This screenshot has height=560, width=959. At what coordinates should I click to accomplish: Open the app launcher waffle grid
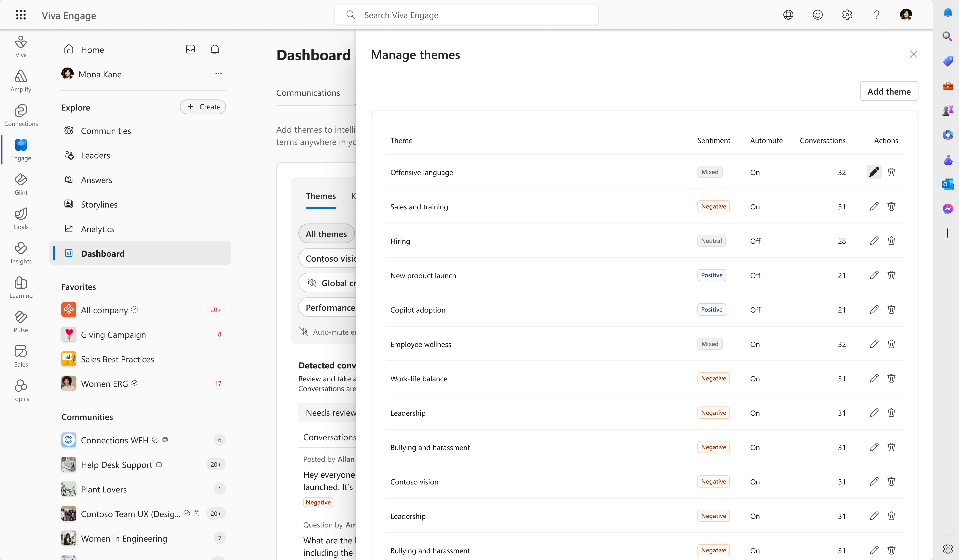pyautogui.click(x=21, y=15)
